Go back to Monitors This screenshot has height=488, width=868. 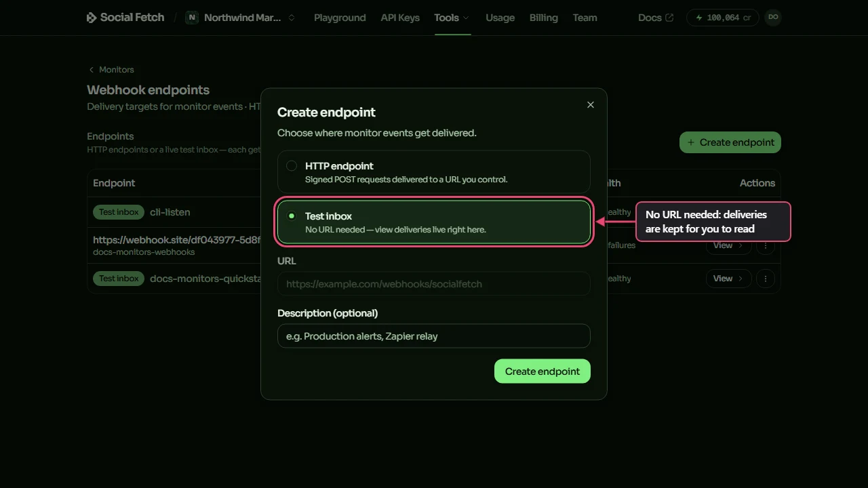click(x=111, y=70)
